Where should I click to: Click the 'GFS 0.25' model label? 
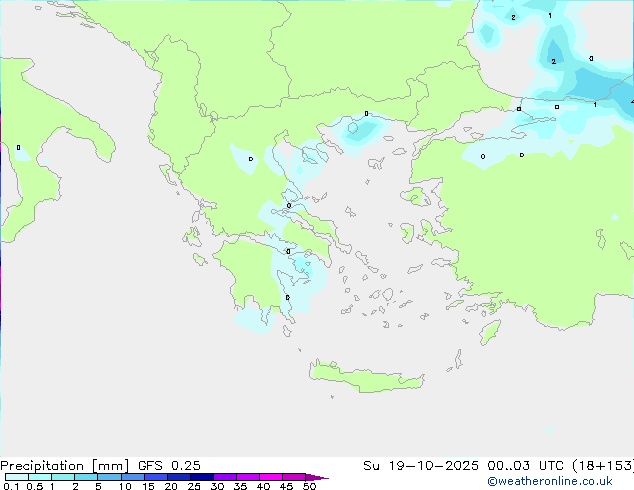(169, 466)
